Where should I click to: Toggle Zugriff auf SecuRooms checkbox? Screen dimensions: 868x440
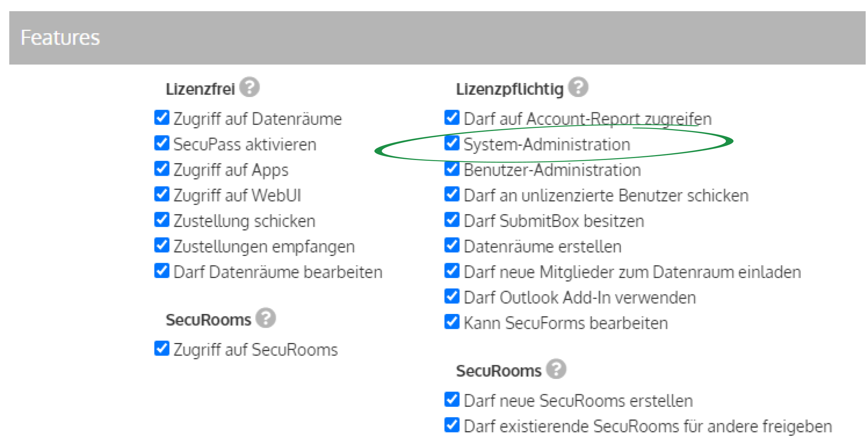click(x=162, y=349)
